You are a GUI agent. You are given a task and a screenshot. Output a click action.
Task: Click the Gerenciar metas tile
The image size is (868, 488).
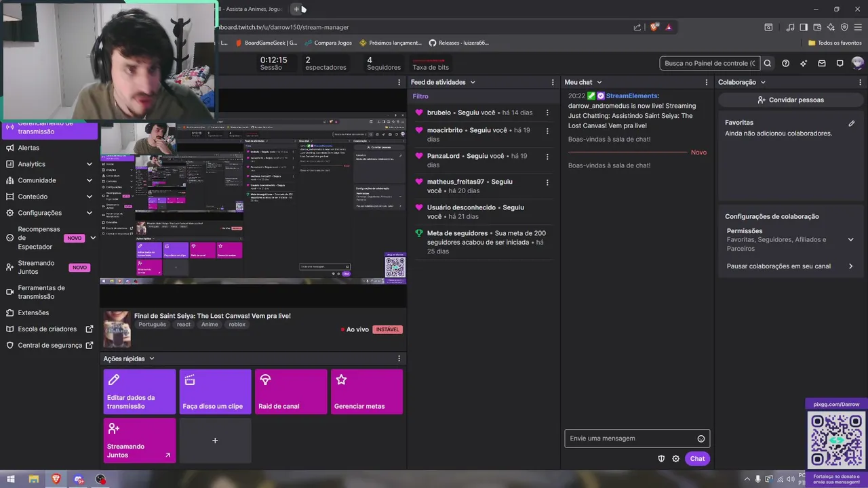[367, 392]
